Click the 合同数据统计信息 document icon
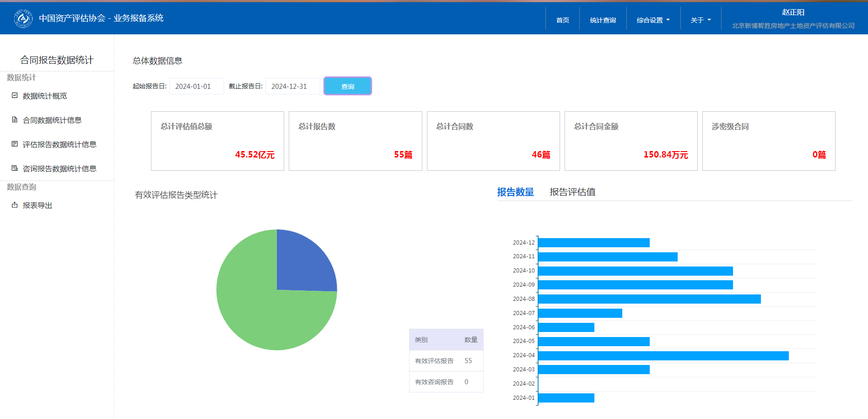Image resolution: width=868 pixels, height=419 pixels. point(15,120)
